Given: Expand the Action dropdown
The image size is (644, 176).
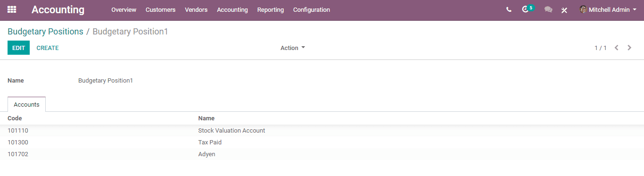Looking at the screenshot, I should click(293, 48).
